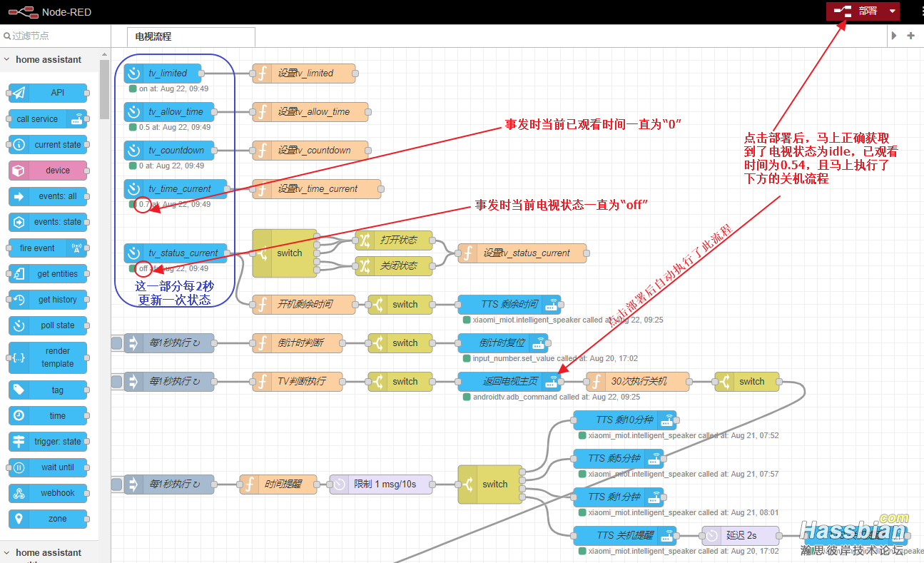Select the events: state palette node
This screenshot has height=563, width=924.
pyautogui.click(x=49, y=222)
